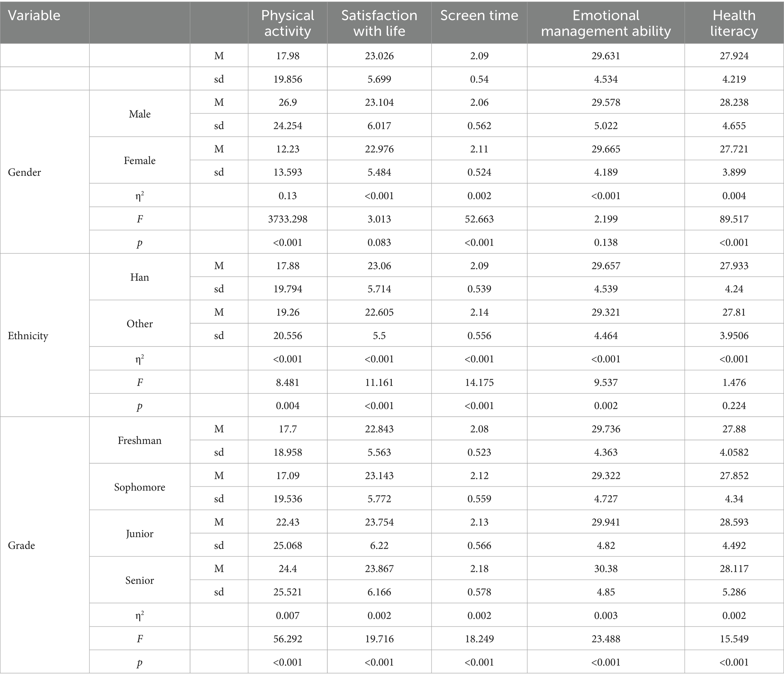Screen dimensions: 784x680
Task: Select the Other ethnicity subgroup cell
Action: [x=140, y=324]
